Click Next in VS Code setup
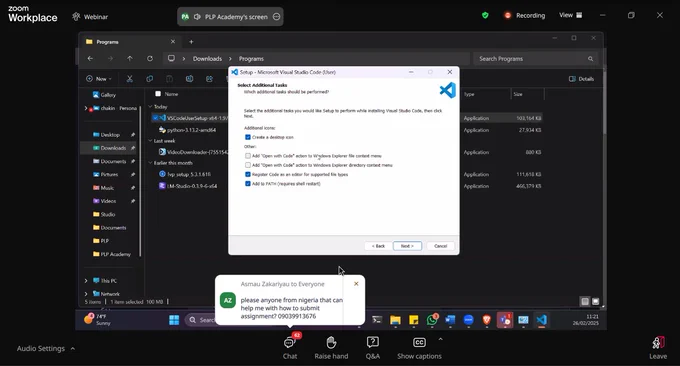The width and height of the screenshot is (680, 366). (407, 246)
